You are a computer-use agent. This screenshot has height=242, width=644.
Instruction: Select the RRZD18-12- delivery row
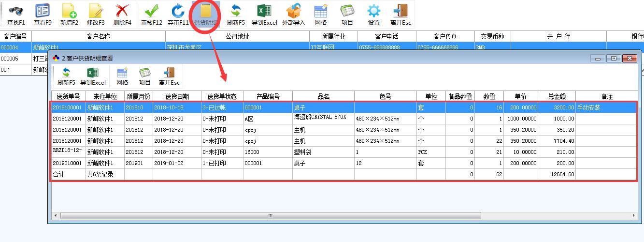point(344,152)
